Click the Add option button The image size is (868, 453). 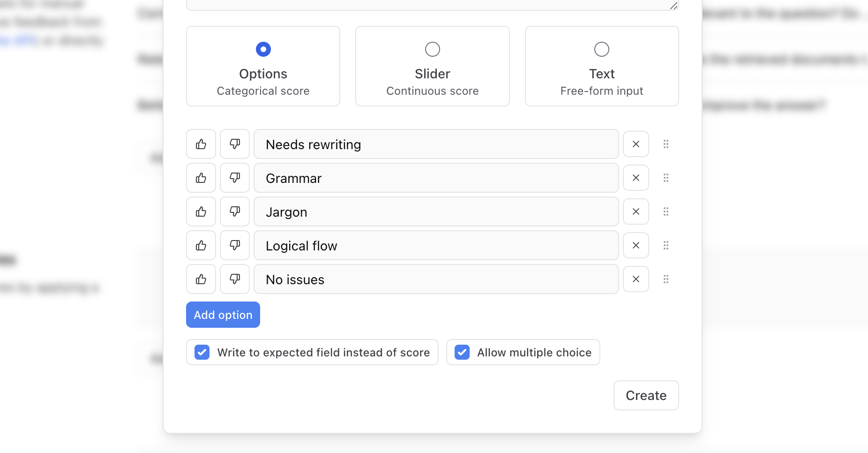pyautogui.click(x=223, y=315)
